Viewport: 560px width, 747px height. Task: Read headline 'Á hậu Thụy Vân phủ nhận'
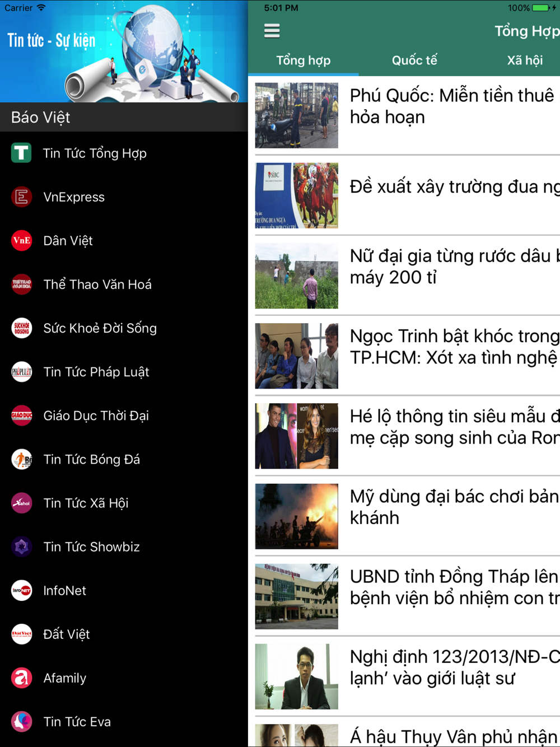pyautogui.click(x=455, y=736)
